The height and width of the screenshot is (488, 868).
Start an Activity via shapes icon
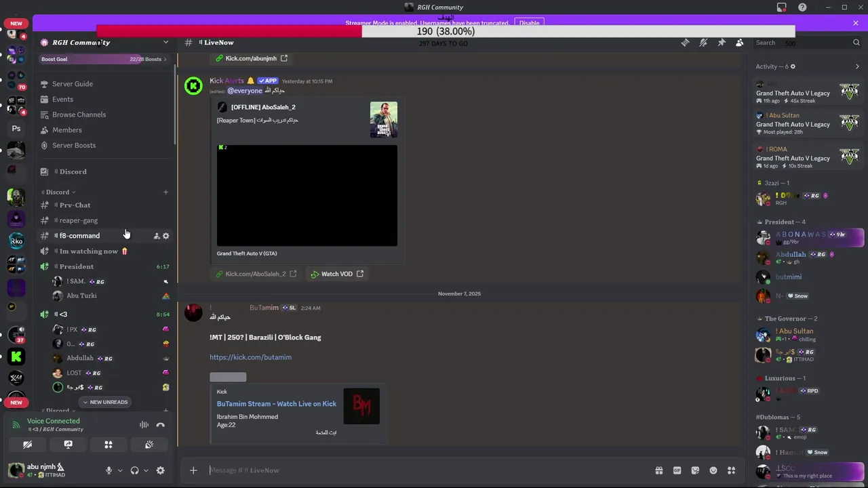pos(108,445)
